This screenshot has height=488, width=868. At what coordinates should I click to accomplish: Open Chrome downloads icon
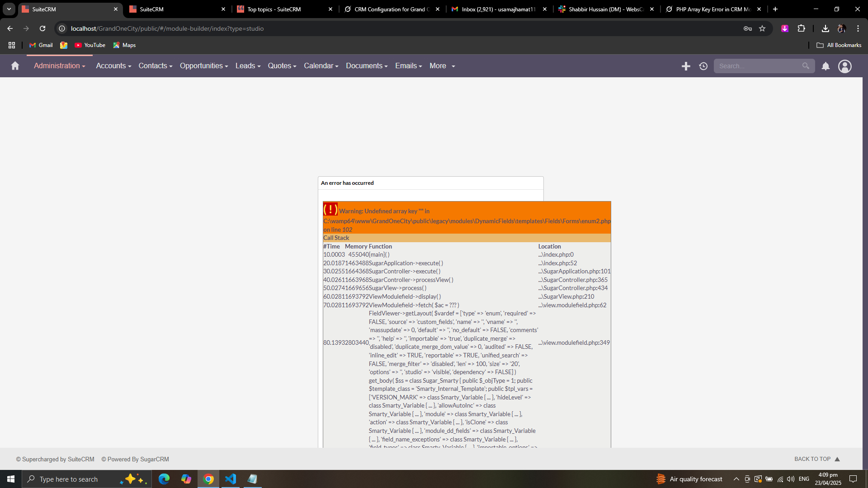826,28
